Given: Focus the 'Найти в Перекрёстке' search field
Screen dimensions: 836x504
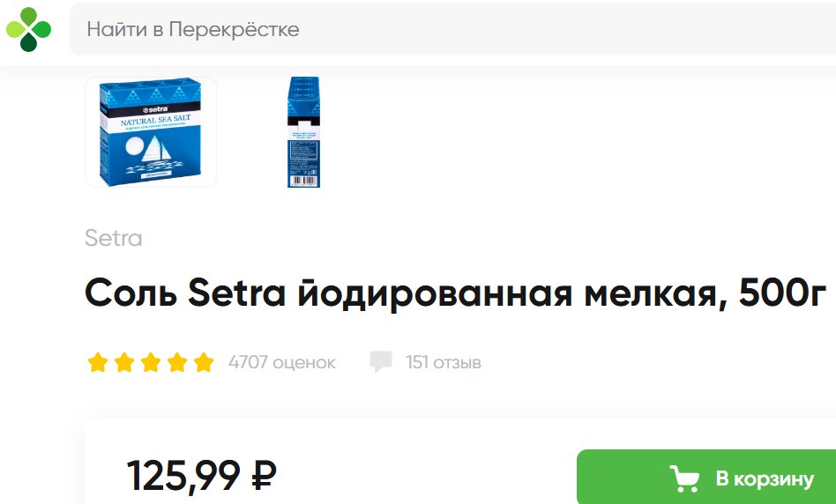Looking at the screenshot, I should [x=452, y=29].
